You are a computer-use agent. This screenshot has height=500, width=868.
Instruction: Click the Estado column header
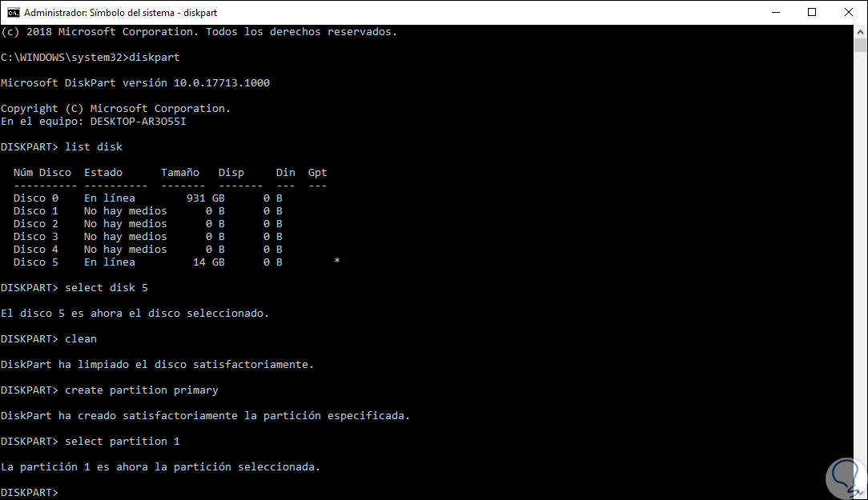coord(103,173)
